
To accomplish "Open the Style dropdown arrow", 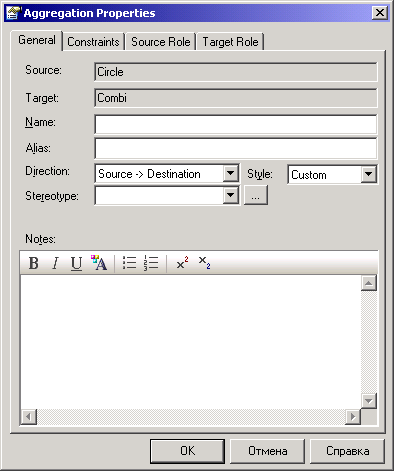I will point(369,174).
